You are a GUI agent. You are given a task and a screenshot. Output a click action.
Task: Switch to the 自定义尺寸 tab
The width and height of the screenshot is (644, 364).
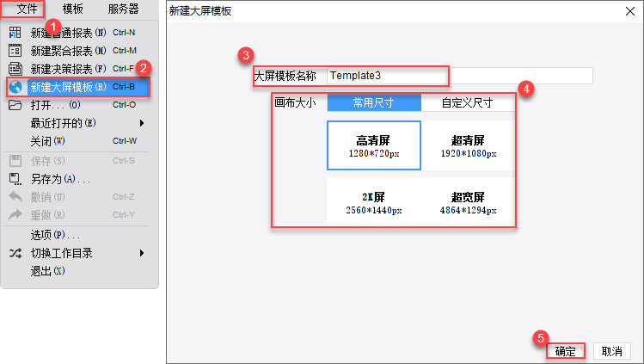point(468,102)
